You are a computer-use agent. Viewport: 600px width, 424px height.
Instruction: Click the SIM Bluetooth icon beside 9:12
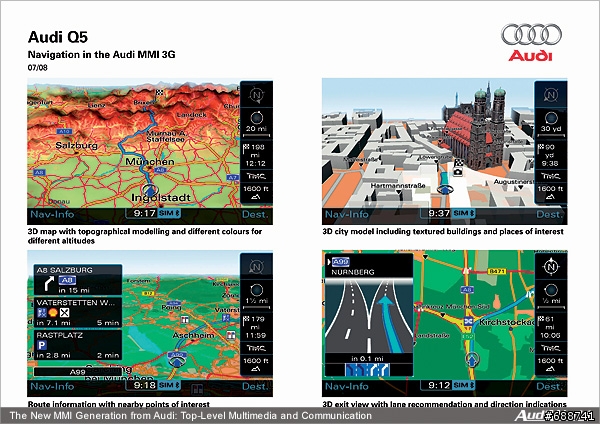pyautogui.click(x=463, y=385)
